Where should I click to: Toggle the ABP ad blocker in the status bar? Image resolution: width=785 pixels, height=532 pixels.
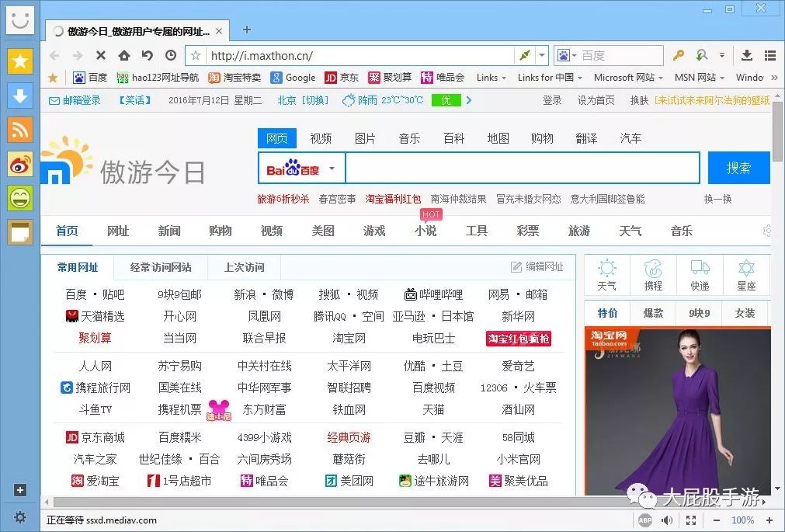(x=644, y=520)
